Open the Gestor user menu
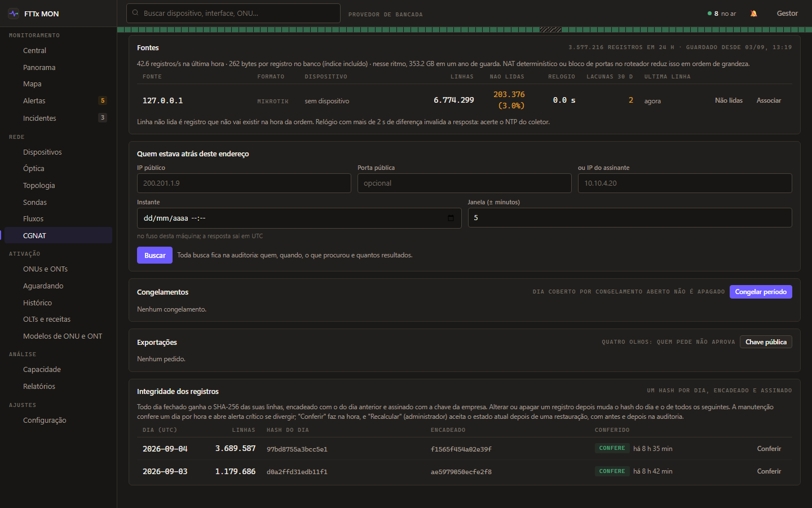 (787, 14)
